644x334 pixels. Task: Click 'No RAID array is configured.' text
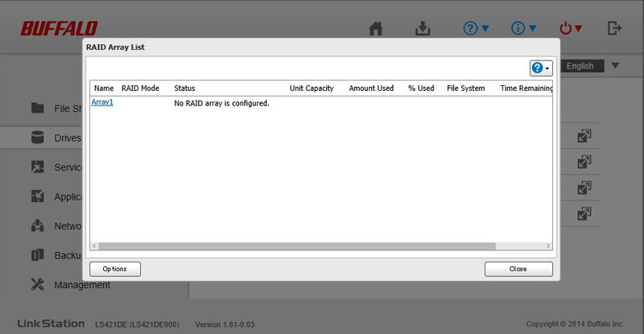click(x=221, y=103)
